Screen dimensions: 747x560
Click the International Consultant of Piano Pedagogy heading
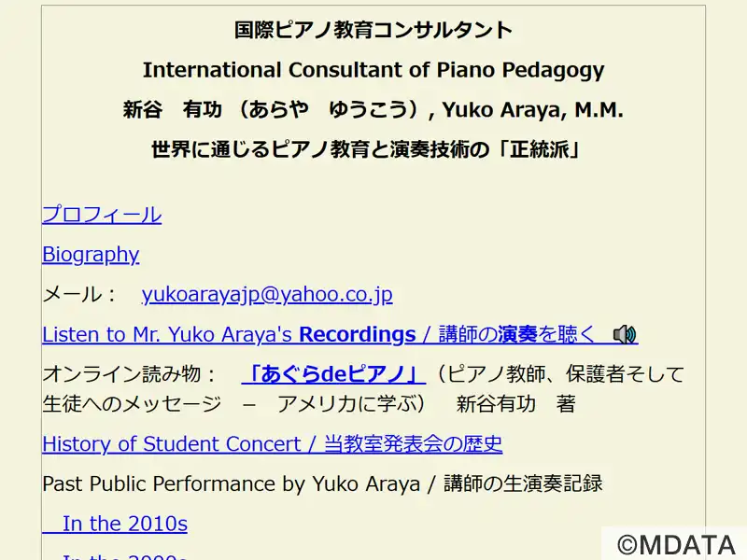coord(373,70)
